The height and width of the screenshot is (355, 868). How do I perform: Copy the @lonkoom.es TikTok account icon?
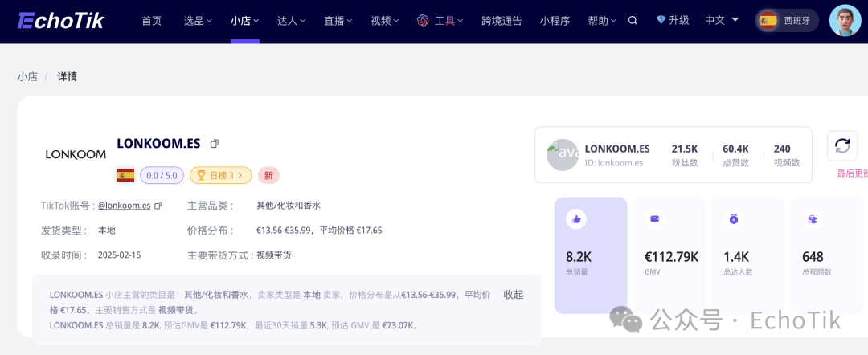pos(158,206)
